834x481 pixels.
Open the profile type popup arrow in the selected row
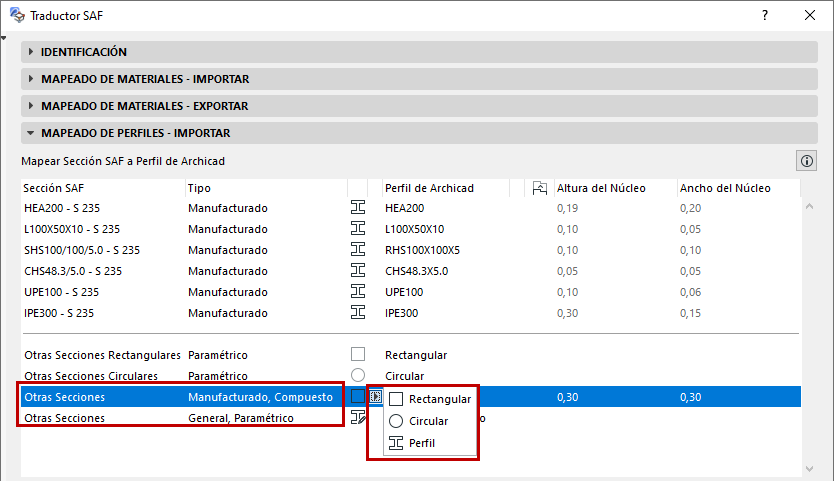[x=376, y=396]
